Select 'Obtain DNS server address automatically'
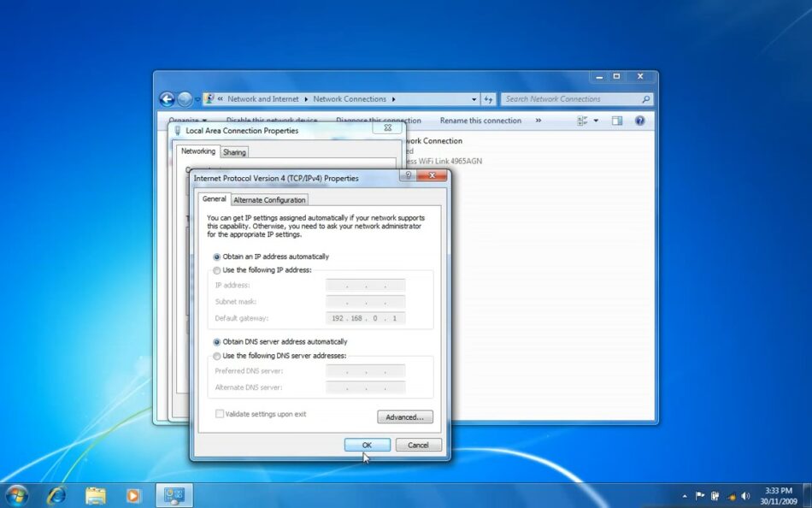 [x=217, y=341]
